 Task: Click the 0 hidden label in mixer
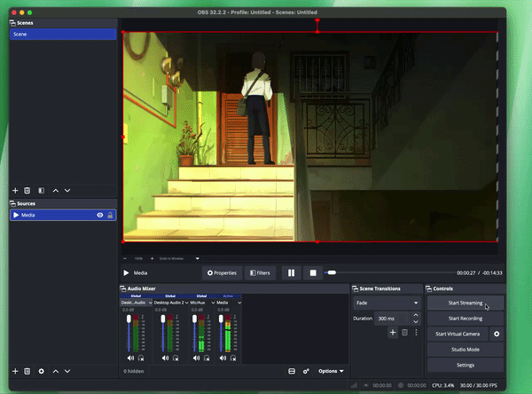pyautogui.click(x=134, y=371)
